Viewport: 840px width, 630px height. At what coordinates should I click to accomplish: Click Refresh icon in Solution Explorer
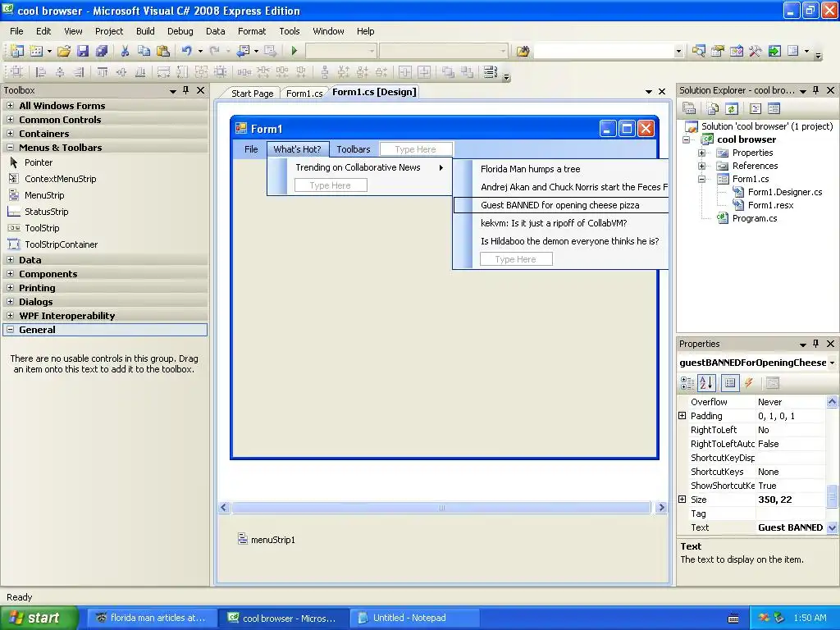click(731, 109)
